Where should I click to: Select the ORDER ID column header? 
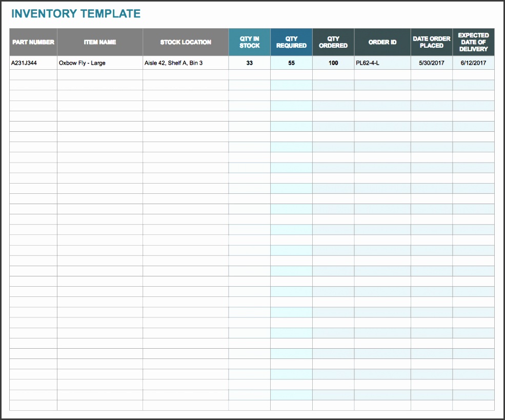[x=382, y=42]
